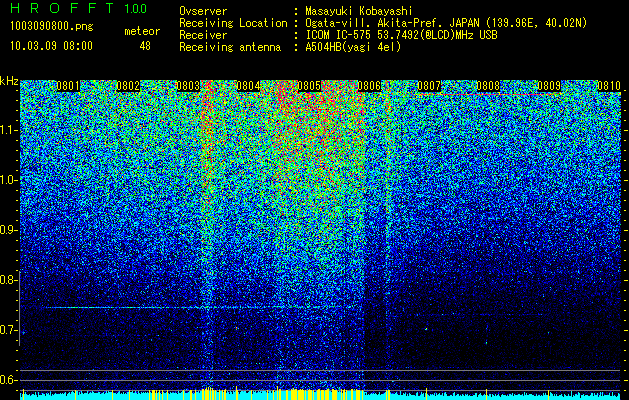Click the ICOM IC-575 receiver info line
Image resolution: width=629 pixels, height=400 pixels.
click(x=401, y=35)
